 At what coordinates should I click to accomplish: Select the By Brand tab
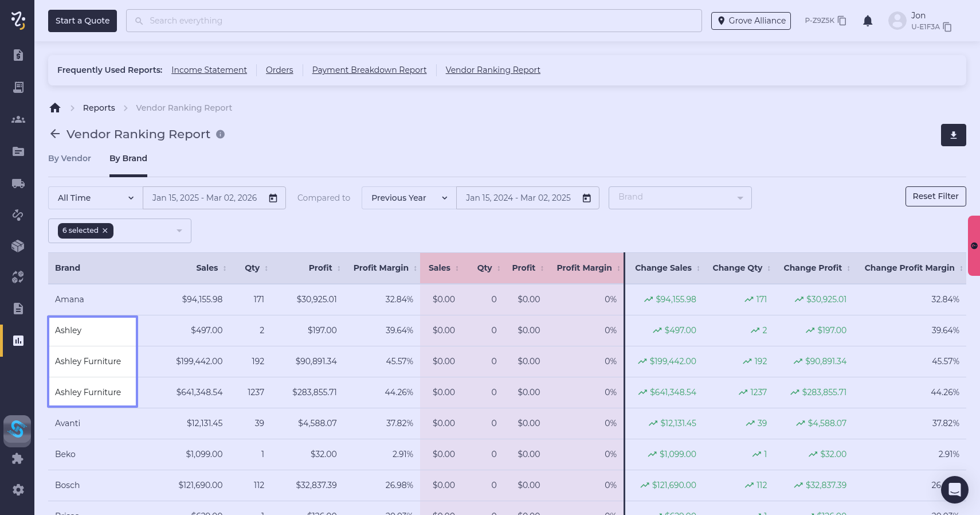pyautogui.click(x=128, y=158)
